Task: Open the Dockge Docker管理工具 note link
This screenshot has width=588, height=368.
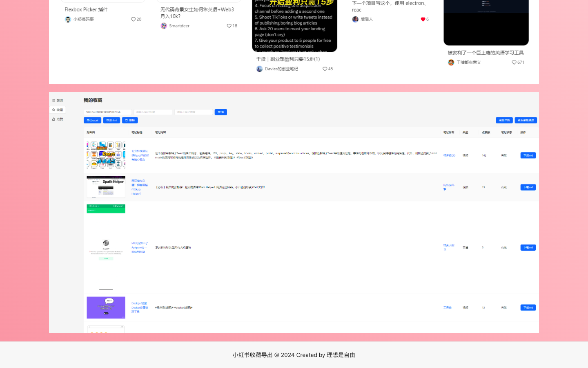Action: (x=140, y=307)
